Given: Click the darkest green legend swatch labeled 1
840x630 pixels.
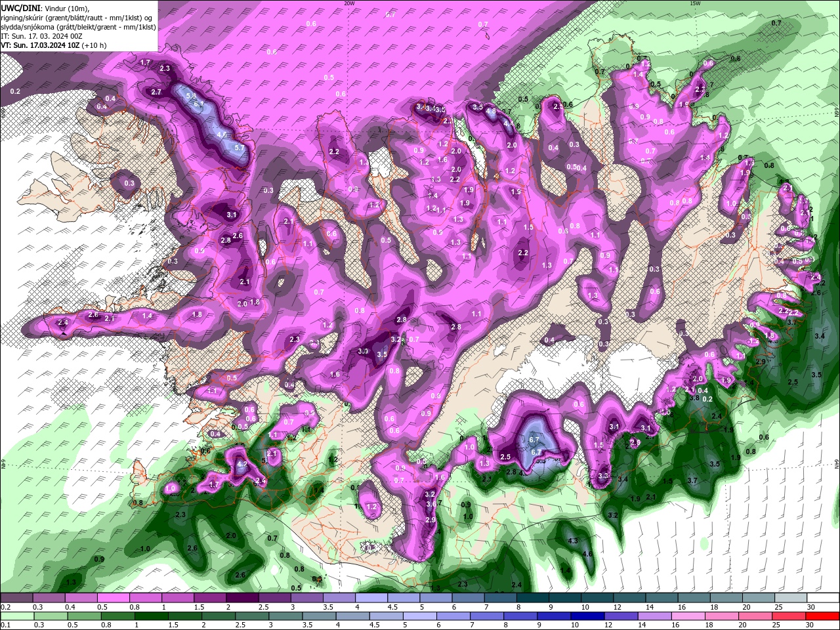Looking at the screenshot, I should point(152,616).
